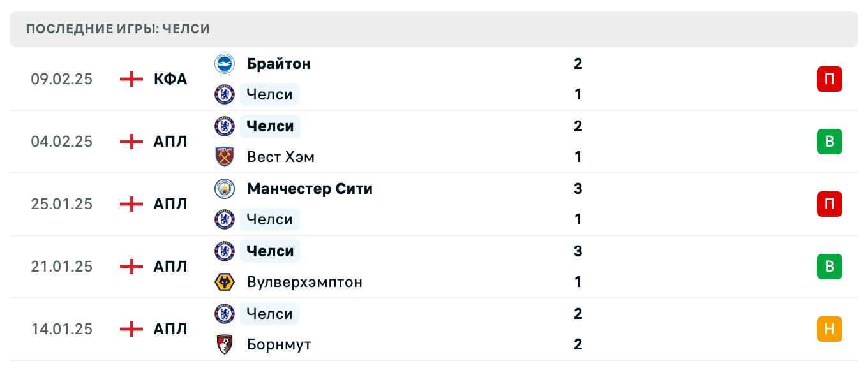The height and width of the screenshot is (375, 868).
Task: Toggle the orange Н badge for Bournemouth draw
Action: (x=830, y=329)
